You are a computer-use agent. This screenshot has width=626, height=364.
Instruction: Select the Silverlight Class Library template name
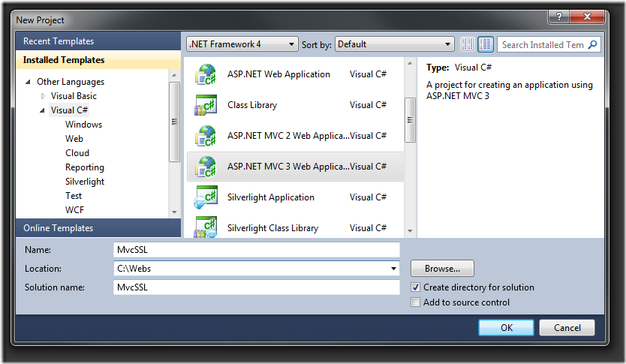pos(272,228)
